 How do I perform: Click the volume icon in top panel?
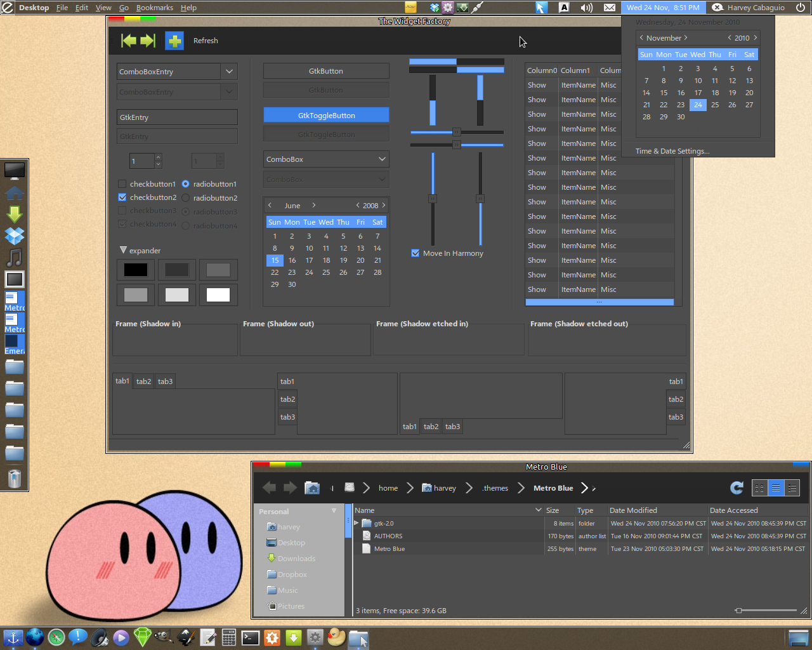[x=587, y=8]
